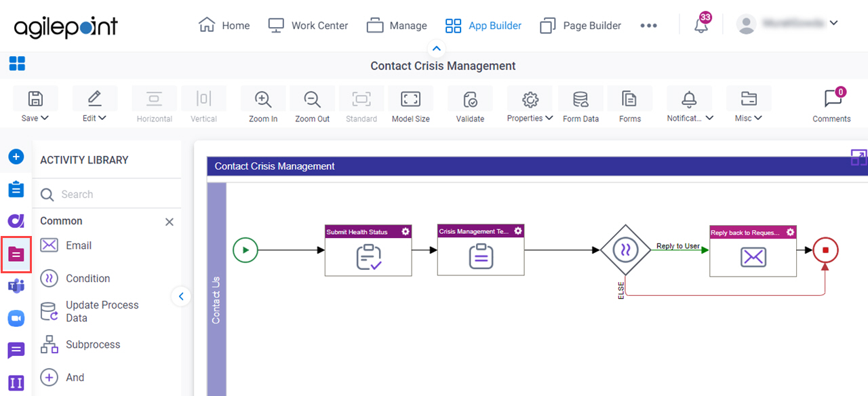
Task: Open the Manage section
Action: click(x=397, y=25)
